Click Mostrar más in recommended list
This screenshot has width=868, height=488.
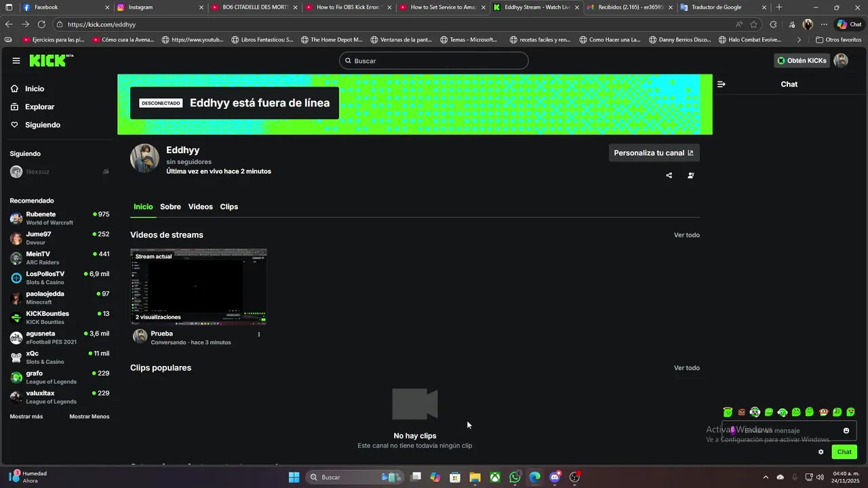pyautogui.click(x=26, y=417)
